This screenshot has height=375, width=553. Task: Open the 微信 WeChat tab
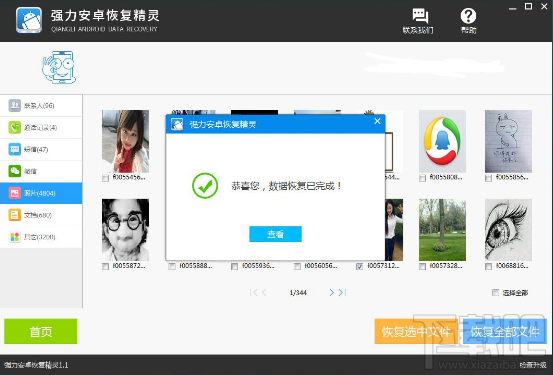click(x=41, y=171)
